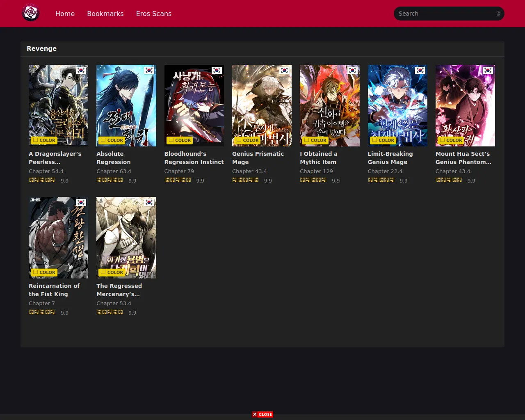Open I Obtained a Mythic Item title
The image size is (525, 420).
(x=319, y=158)
